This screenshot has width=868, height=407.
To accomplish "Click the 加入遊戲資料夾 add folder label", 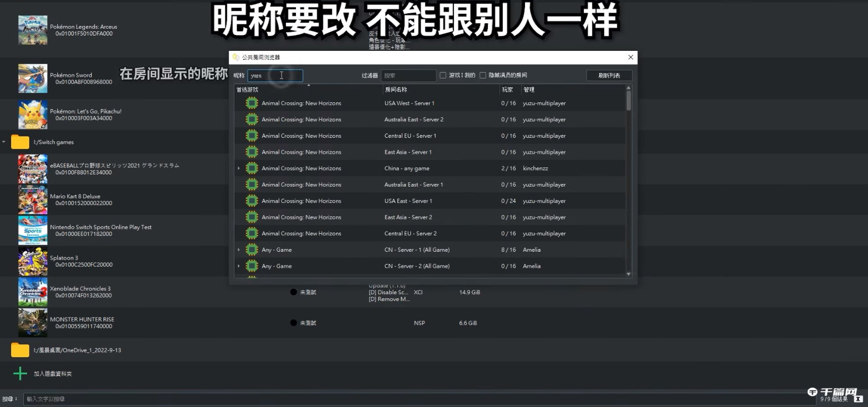I will [53, 374].
